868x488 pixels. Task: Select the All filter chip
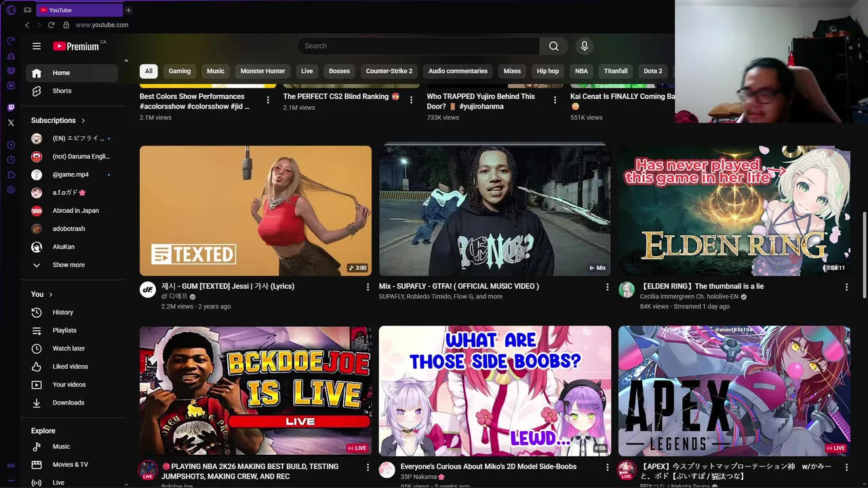point(149,71)
